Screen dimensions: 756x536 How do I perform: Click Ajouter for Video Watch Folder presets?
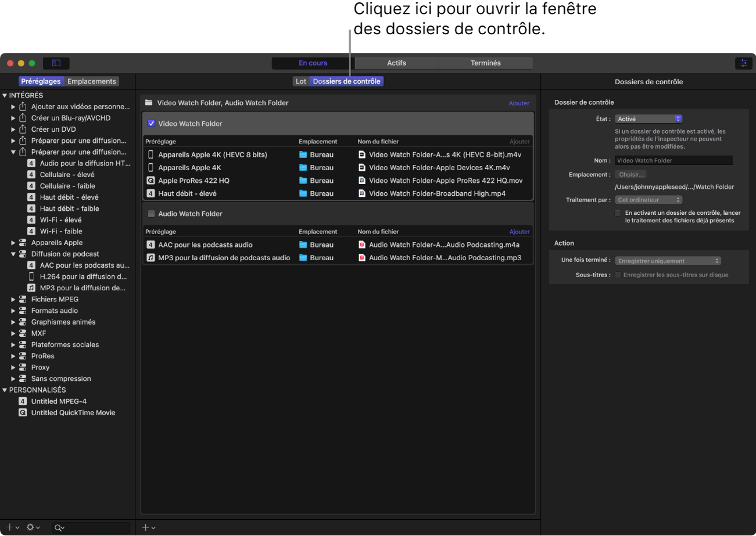tap(519, 141)
